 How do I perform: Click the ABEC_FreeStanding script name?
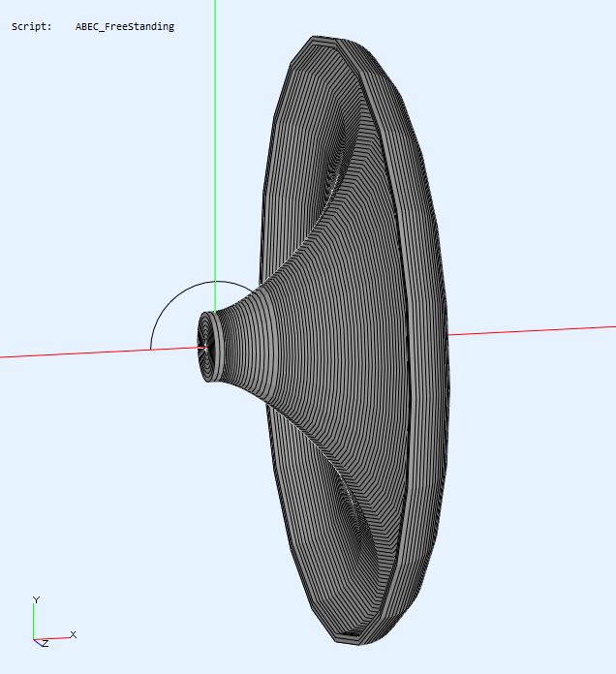tap(125, 27)
